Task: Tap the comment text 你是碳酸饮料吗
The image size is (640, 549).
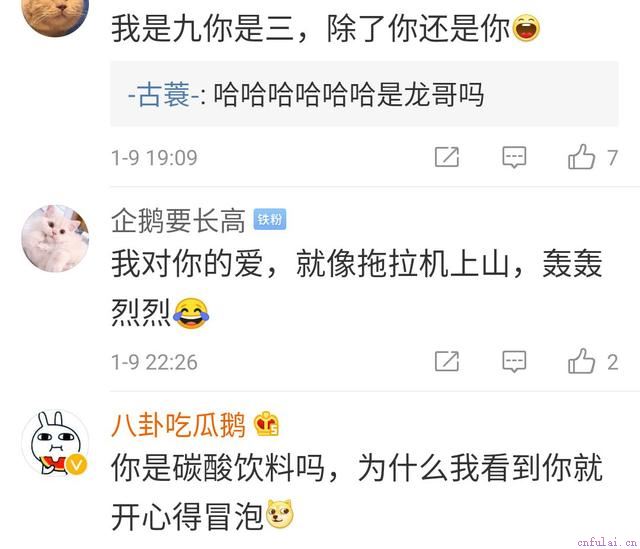Action: click(218, 468)
